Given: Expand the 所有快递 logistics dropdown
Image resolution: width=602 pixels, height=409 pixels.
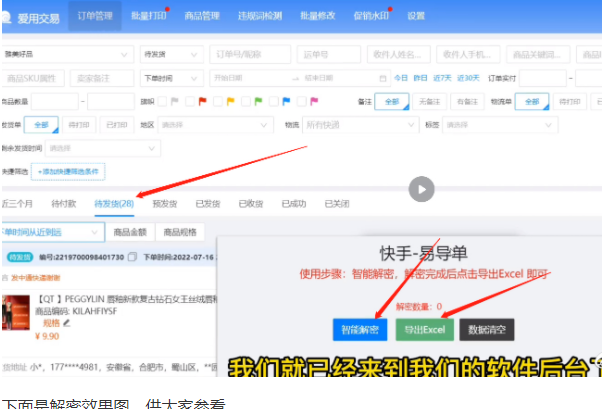Looking at the screenshot, I should 360,125.
